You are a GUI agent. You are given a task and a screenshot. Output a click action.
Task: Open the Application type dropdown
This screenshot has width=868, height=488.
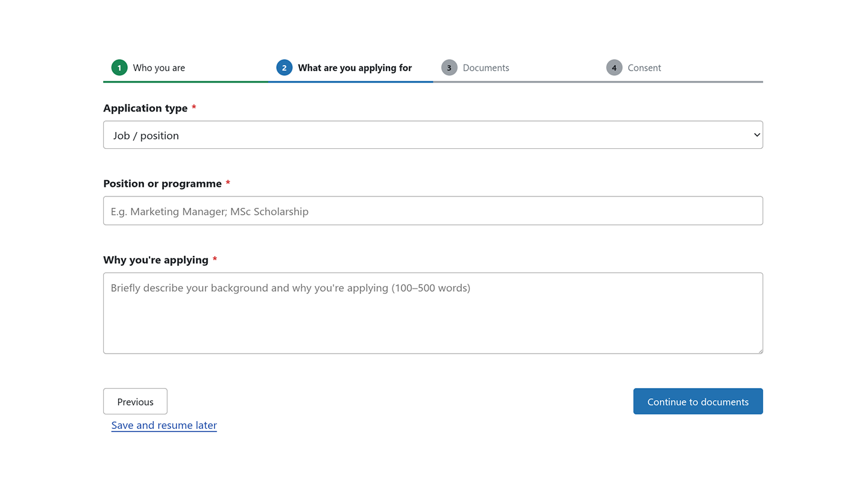coord(433,135)
